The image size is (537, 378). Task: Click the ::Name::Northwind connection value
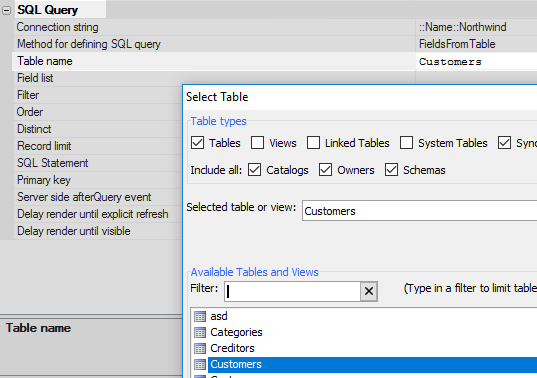pyautogui.click(x=463, y=27)
